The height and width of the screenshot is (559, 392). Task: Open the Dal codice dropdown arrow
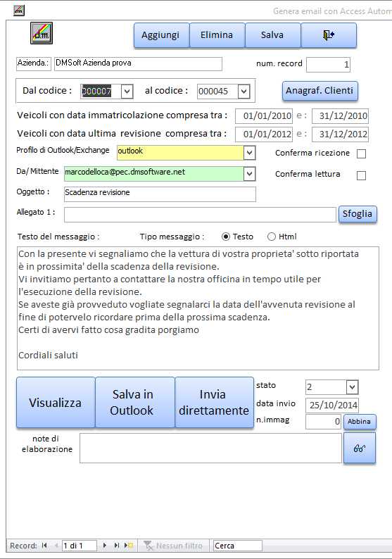click(x=127, y=92)
